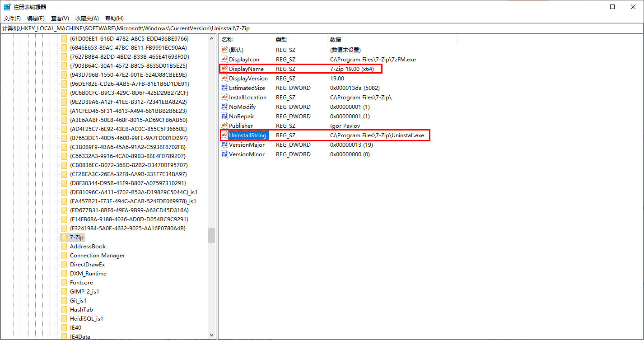Click the tree pane vertical scrollbar thumb
Image resolution: width=644 pixels, height=340 pixels.
click(211, 235)
